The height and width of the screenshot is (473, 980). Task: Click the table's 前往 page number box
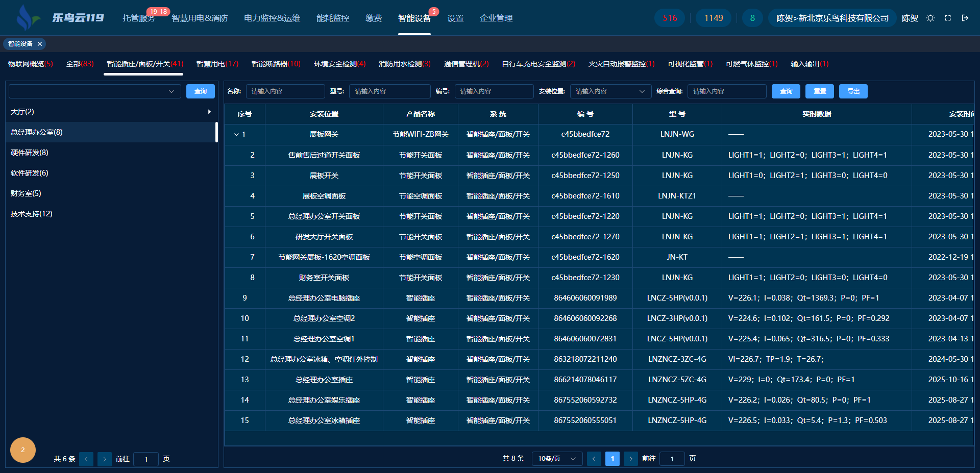point(672,459)
